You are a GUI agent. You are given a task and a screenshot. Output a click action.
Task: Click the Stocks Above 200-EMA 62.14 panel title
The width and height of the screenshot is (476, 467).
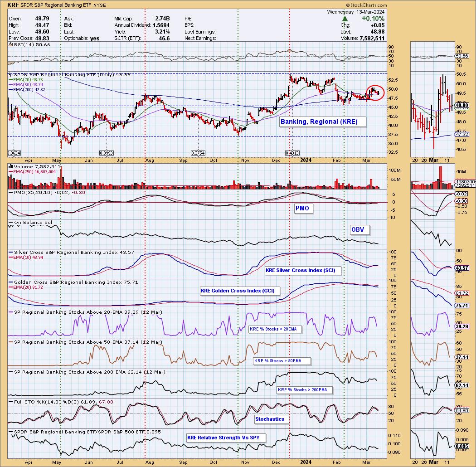click(x=87, y=372)
